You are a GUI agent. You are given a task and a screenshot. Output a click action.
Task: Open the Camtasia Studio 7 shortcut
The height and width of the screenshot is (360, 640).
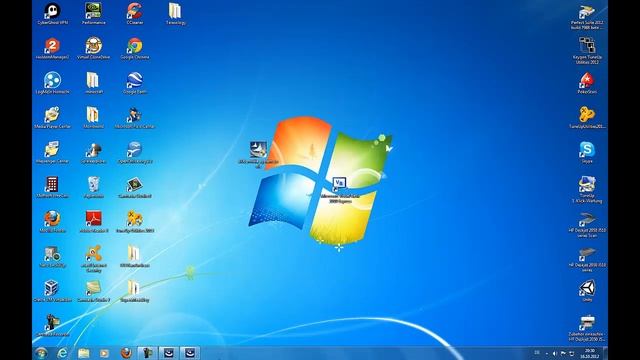93,291
